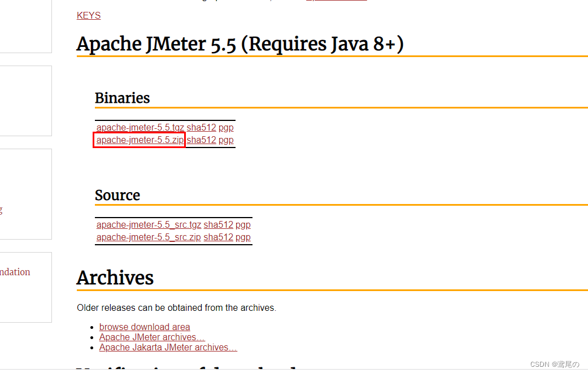This screenshot has height=373, width=588.
Task: Download apache-jmeter-5.5.zip binary
Action: [x=140, y=140]
